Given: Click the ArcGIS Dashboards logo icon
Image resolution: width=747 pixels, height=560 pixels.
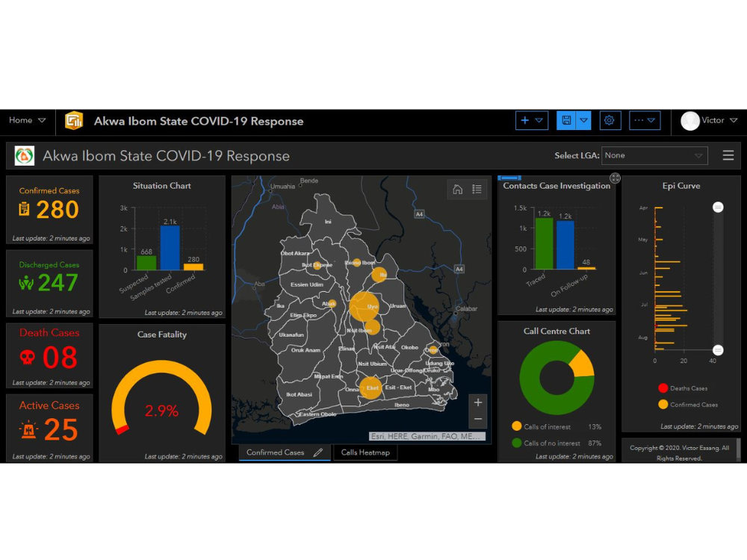Looking at the screenshot, I should coord(74,120).
